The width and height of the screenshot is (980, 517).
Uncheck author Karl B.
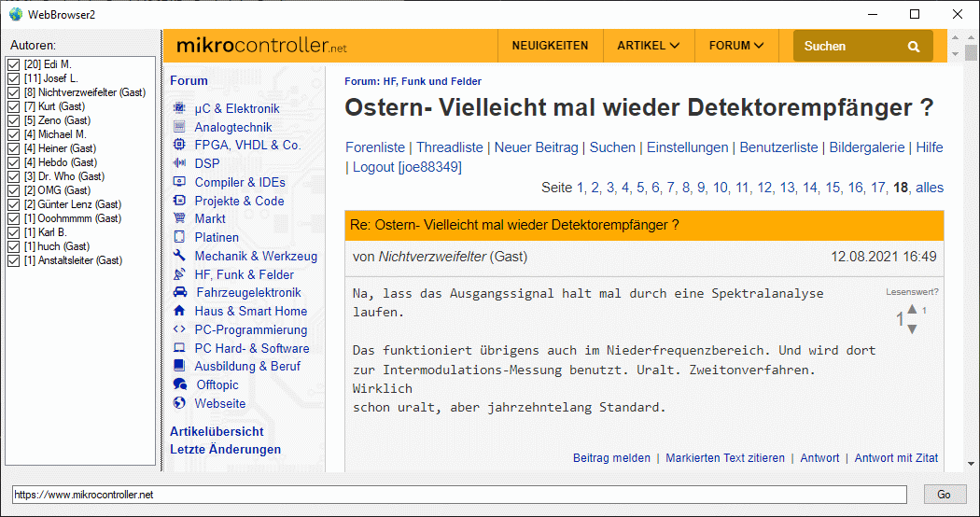13,232
